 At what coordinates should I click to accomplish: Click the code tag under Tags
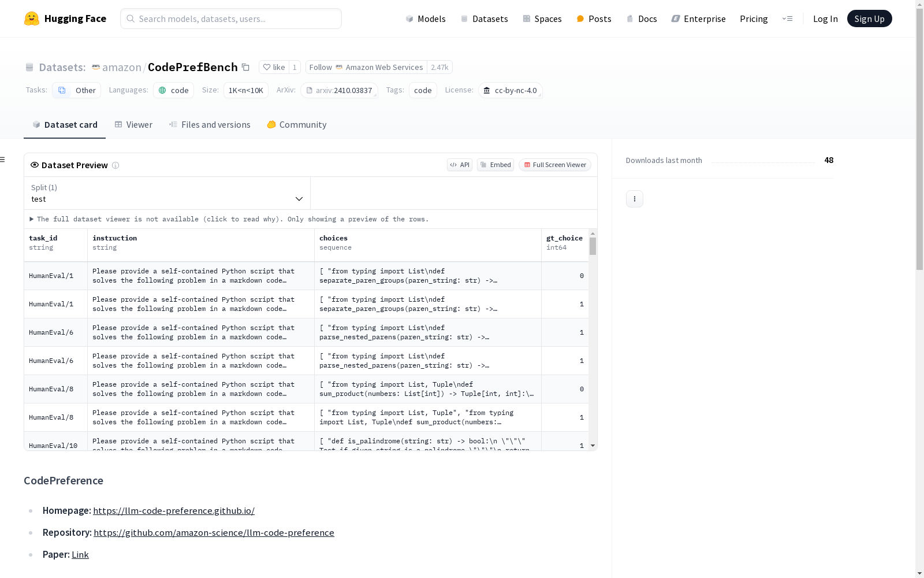[423, 90]
